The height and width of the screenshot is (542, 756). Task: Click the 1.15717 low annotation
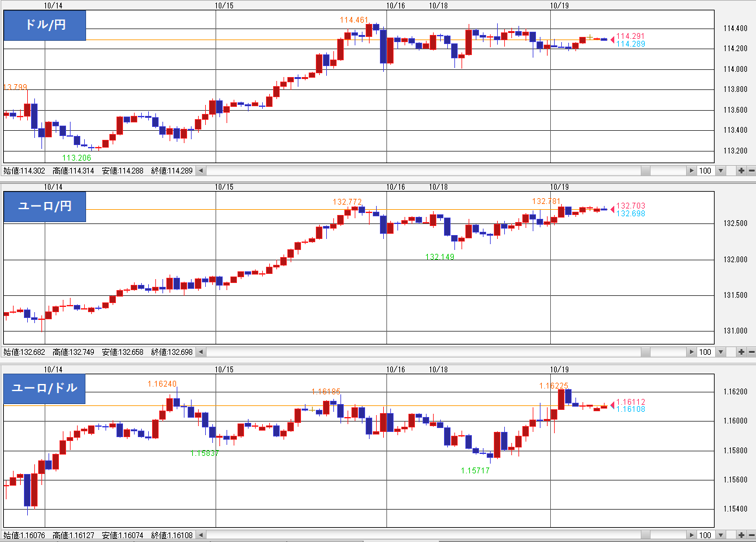[x=475, y=471]
